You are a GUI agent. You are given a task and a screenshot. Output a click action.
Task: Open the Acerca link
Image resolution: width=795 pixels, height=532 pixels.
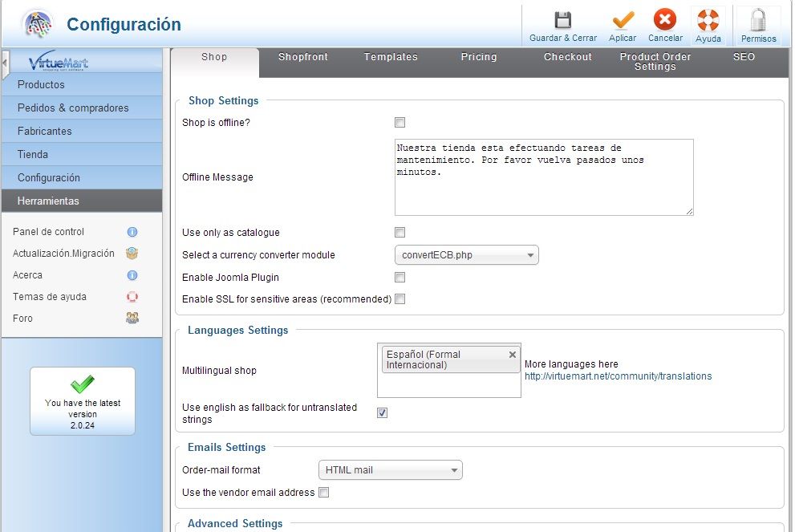pyautogui.click(x=27, y=275)
